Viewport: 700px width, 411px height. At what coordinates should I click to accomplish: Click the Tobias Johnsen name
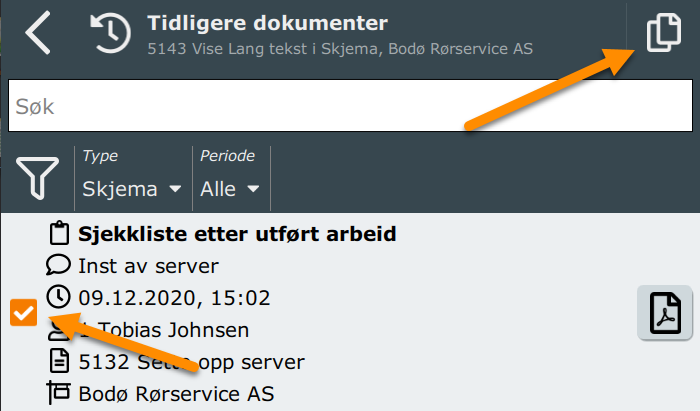click(173, 330)
